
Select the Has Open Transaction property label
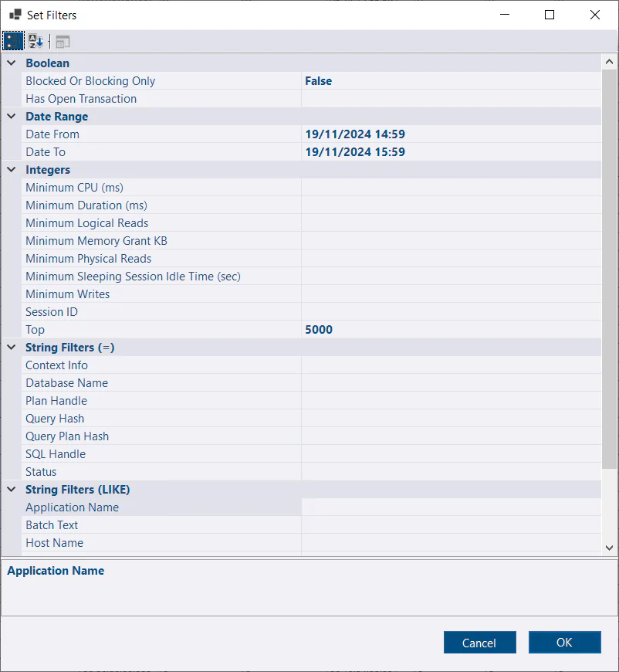[x=81, y=99]
